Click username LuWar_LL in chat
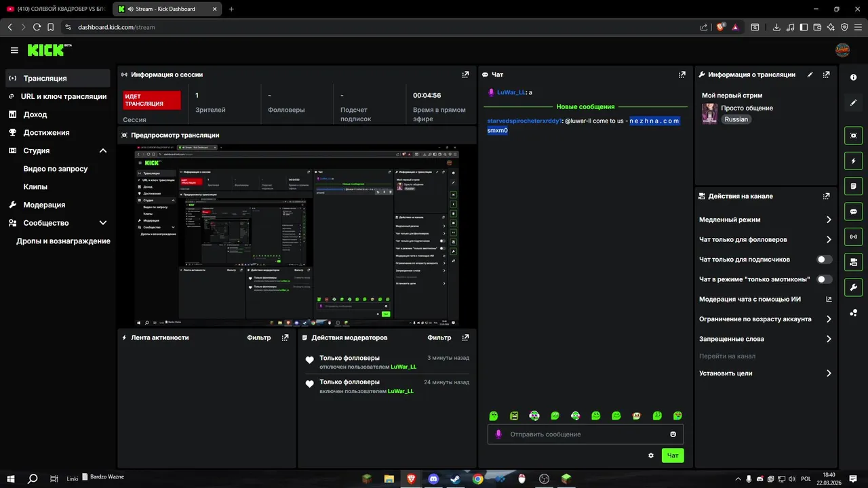Image resolution: width=868 pixels, height=488 pixels. click(511, 92)
